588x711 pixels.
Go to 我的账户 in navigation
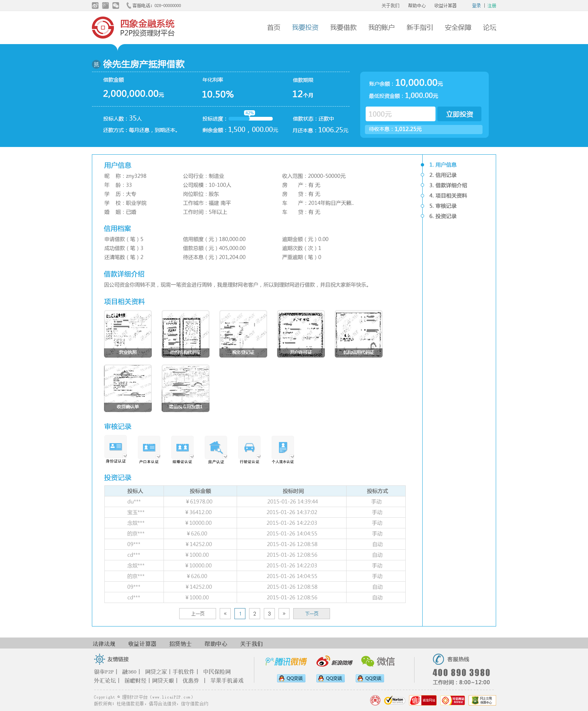(x=381, y=28)
